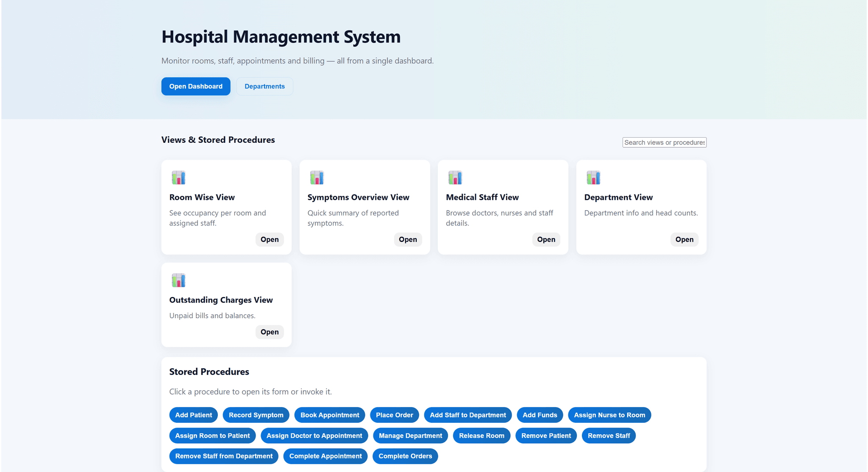Image resolution: width=868 pixels, height=472 pixels.
Task: Open the Department View card
Action: [x=684, y=239]
